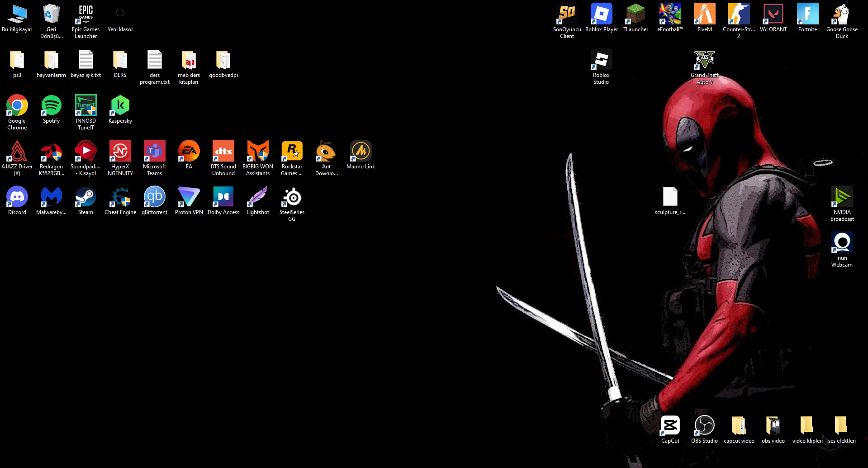Viewport: 868px width, 468px height.
Task: Start Grand Theft Auto V
Action: click(x=704, y=61)
